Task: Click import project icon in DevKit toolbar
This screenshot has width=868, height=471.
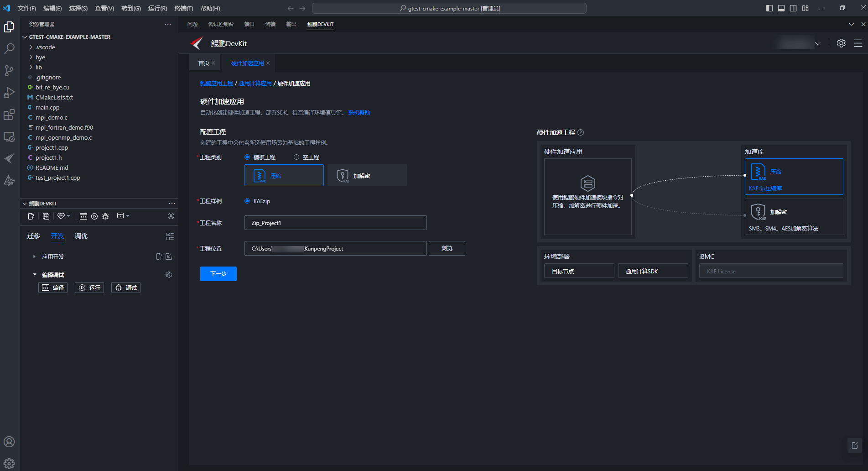Action: tap(46, 216)
